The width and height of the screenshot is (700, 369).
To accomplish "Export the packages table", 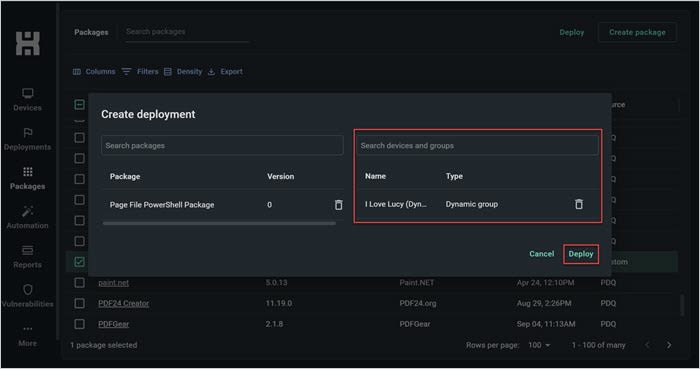I will click(x=225, y=71).
